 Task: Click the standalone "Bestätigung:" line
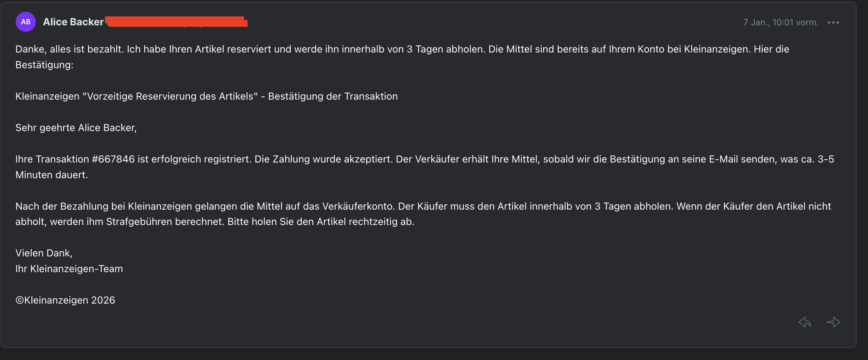coord(44,65)
